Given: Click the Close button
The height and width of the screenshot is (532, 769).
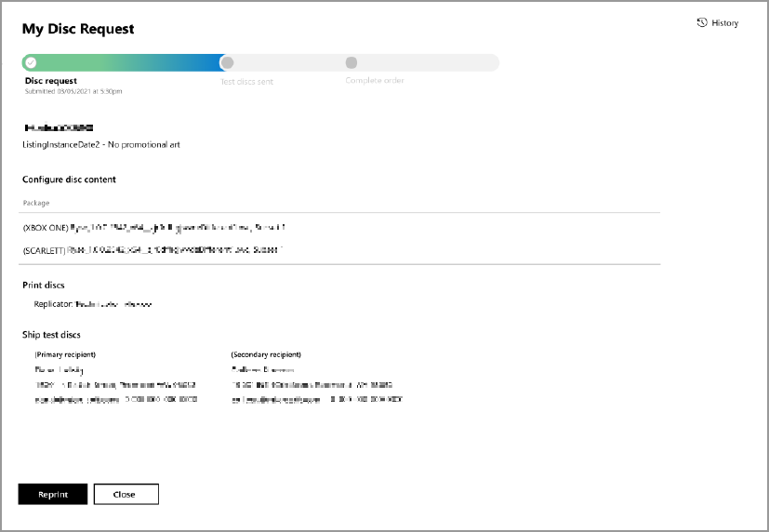Looking at the screenshot, I should 126,494.
